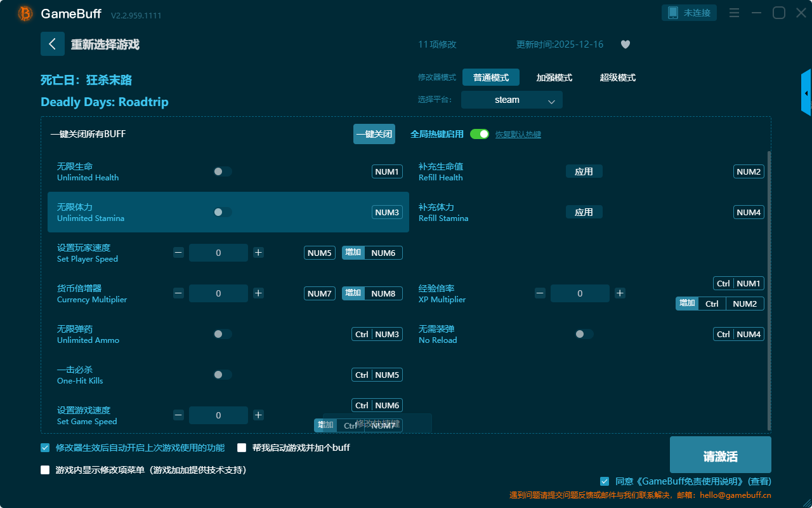Click the GameBuff logo icon

(x=25, y=13)
